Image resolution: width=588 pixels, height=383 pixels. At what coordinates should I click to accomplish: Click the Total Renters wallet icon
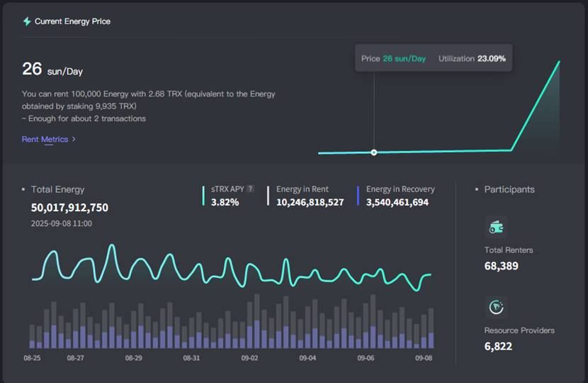pos(496,227)
